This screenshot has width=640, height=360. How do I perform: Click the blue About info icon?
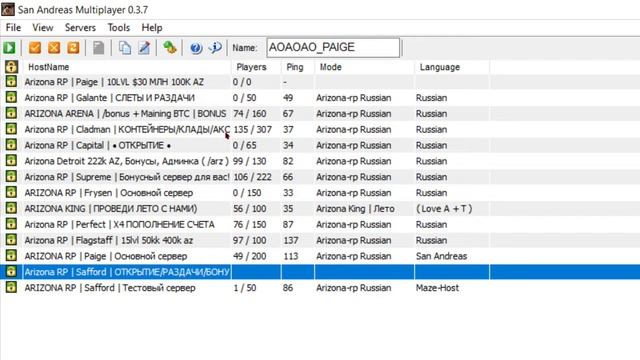tap(215, 48)
